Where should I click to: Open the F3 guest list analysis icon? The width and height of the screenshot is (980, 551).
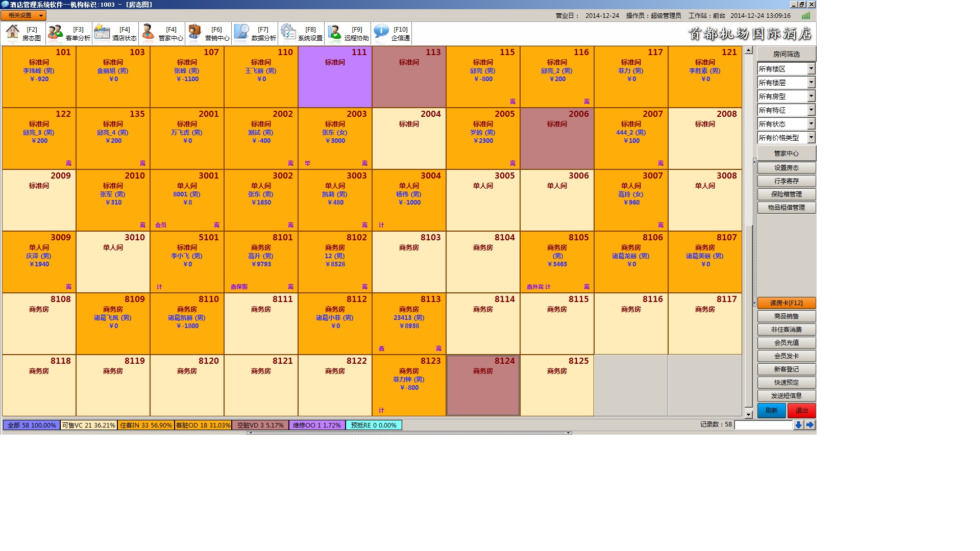click(55, 33)
